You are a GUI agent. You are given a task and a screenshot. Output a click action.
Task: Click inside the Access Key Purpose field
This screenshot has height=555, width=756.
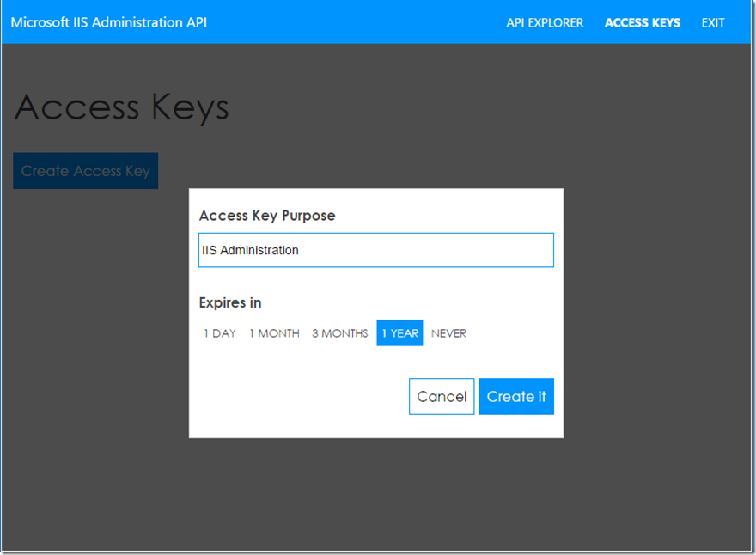375,250
